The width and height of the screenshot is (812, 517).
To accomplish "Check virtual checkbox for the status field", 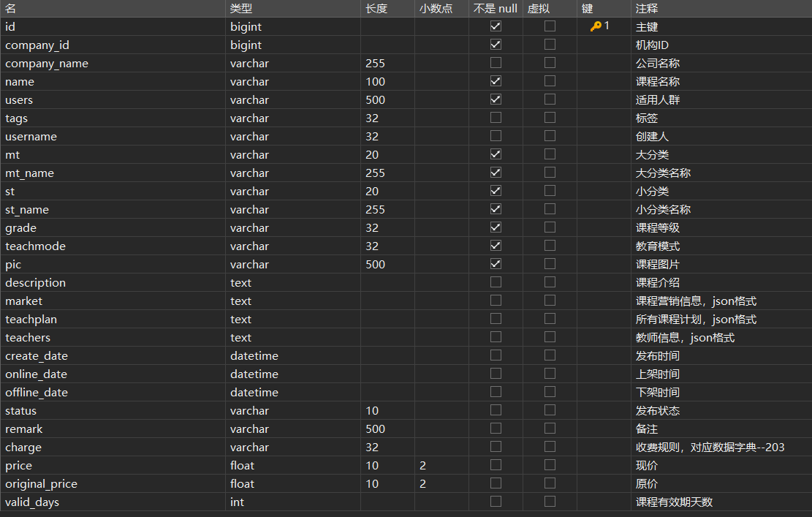I will (550, 410).
